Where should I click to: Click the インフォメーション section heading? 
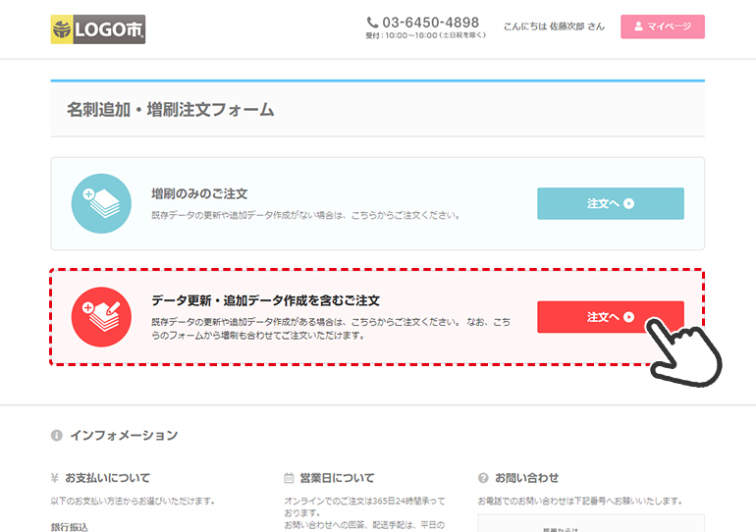pyautogui.click(x=124, y=435)
